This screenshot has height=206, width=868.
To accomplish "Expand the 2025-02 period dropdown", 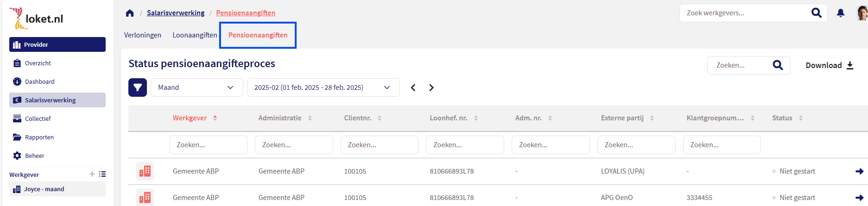I will pos(323,87).
